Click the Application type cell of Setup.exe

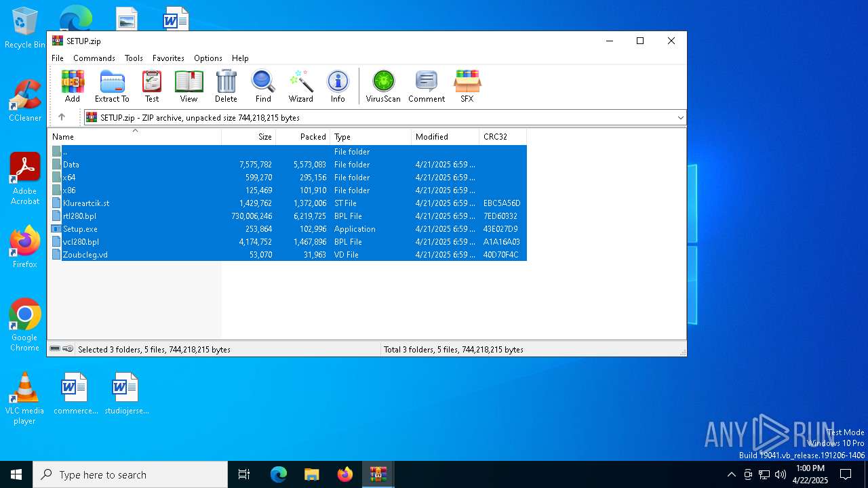[x=355, y=229]
